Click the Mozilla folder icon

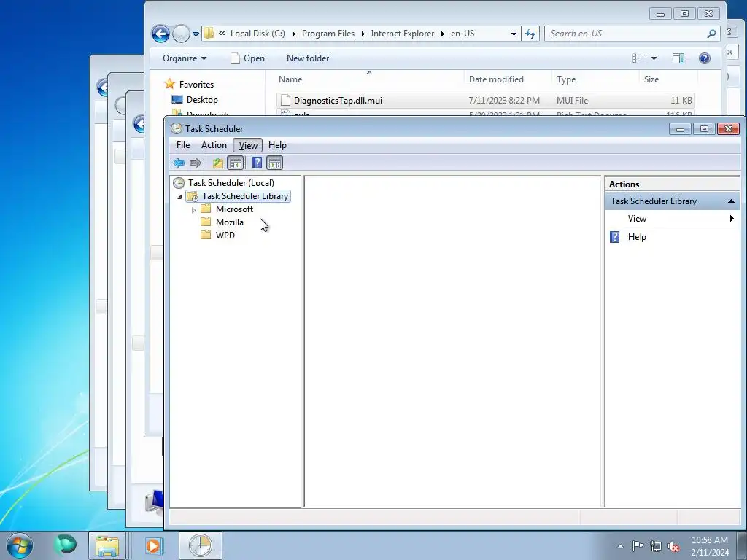(x=206, y=222)
